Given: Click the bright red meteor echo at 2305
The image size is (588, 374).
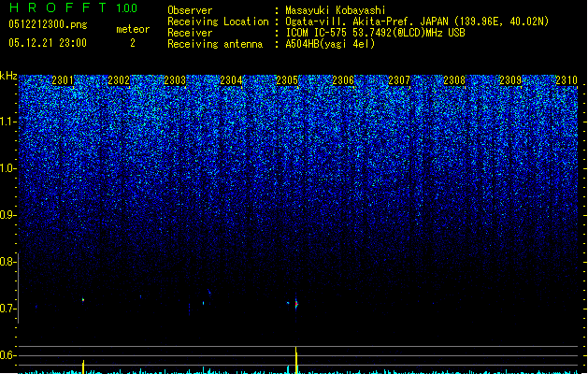Looking at the screenshot, I should tap(296, 304).
